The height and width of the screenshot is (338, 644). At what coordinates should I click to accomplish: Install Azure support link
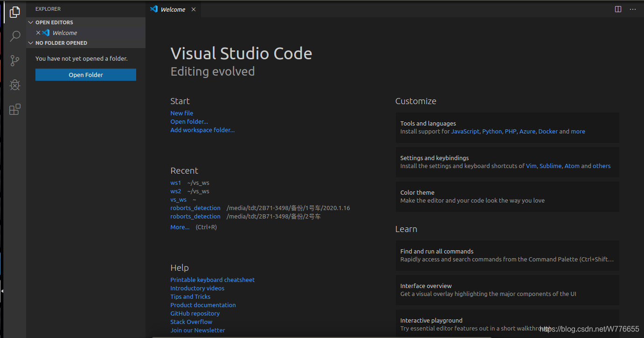[527, 131]
